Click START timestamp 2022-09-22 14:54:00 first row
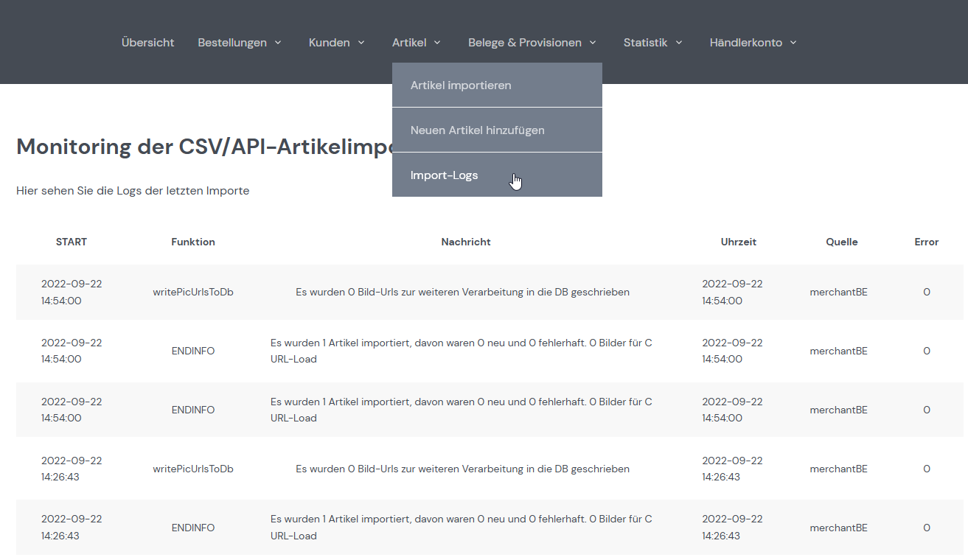The height and width of the screenshot is (560, 968). [72, 293]
